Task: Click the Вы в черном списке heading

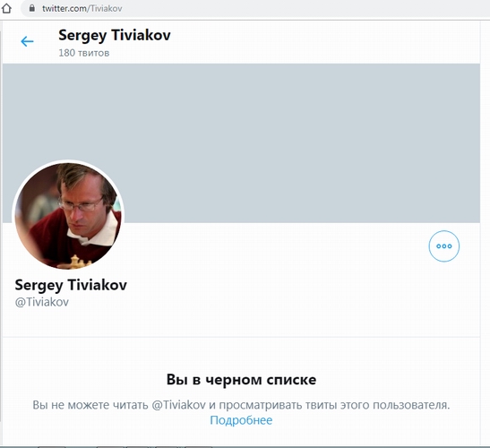Action: point(241,380)
